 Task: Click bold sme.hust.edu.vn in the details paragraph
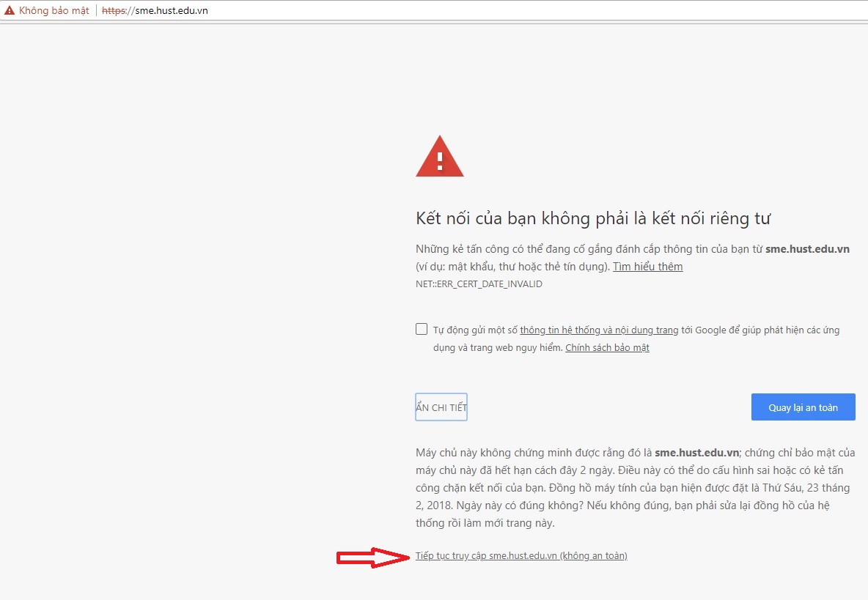(696, 453)
